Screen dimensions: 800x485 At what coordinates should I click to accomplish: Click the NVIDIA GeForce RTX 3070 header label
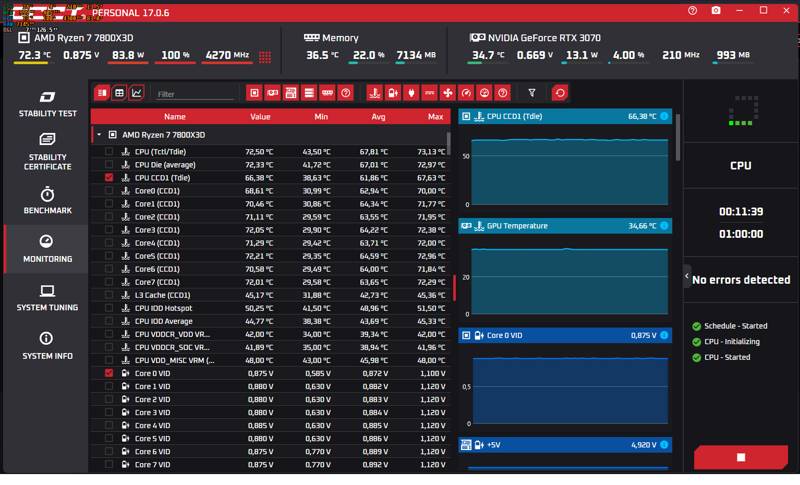point(544,38)
